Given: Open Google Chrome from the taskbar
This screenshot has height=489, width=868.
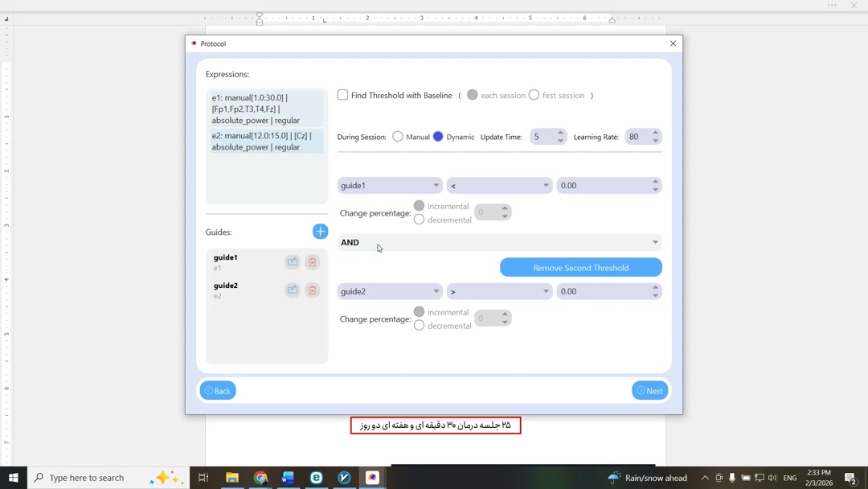Looking at the screenshot, I should point(260,478).
